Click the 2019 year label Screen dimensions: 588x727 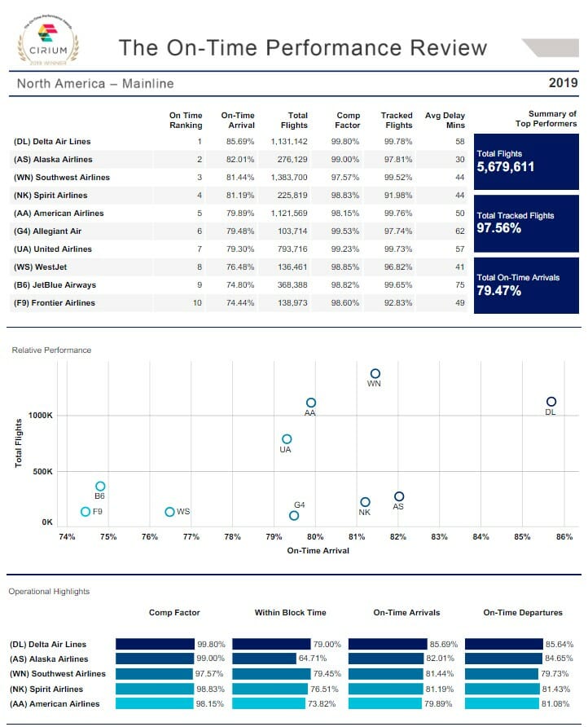563,83
